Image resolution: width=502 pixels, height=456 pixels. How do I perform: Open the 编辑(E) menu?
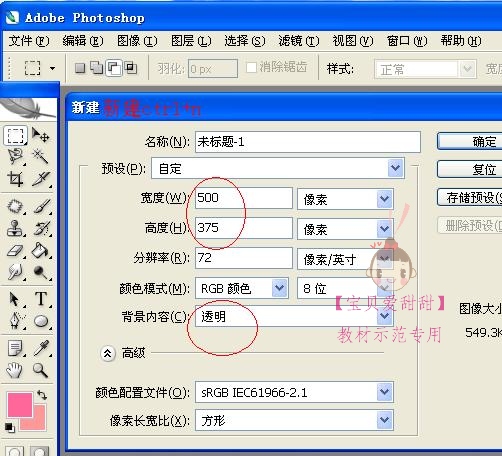(83, 41)
